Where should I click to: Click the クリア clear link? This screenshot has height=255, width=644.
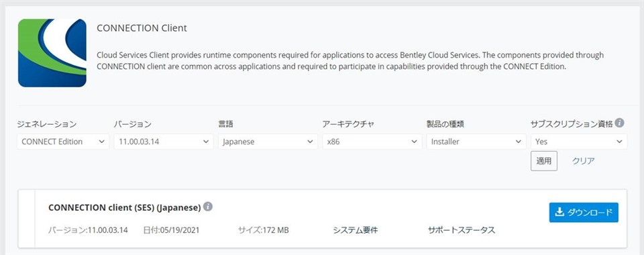(x=583, y=161)
